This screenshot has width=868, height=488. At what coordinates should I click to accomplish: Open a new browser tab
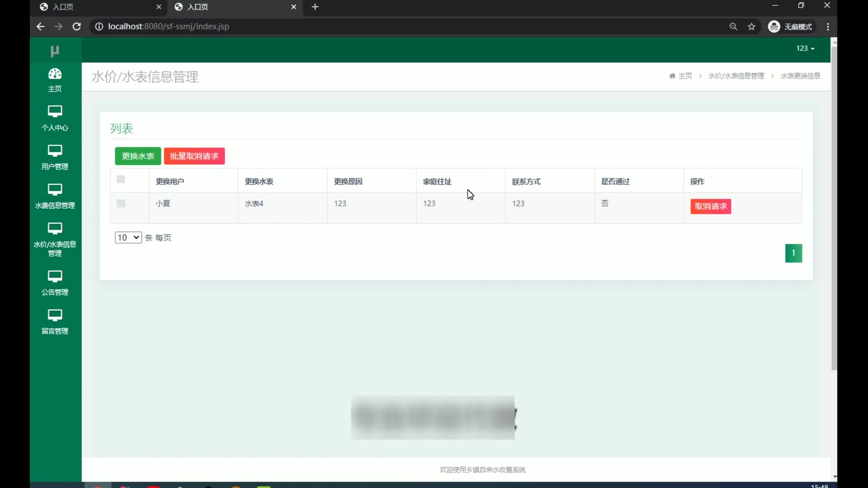[x=315, y=7]
